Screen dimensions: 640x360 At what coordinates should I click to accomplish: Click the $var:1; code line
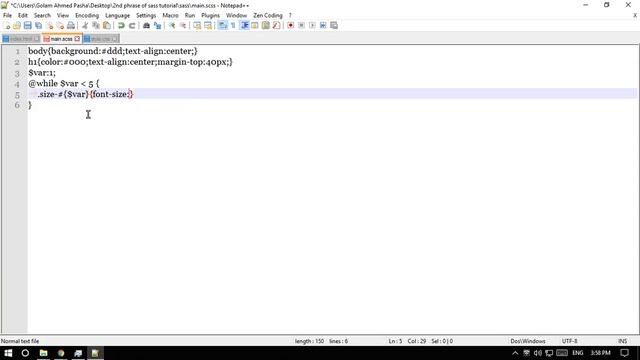[42, 73]
